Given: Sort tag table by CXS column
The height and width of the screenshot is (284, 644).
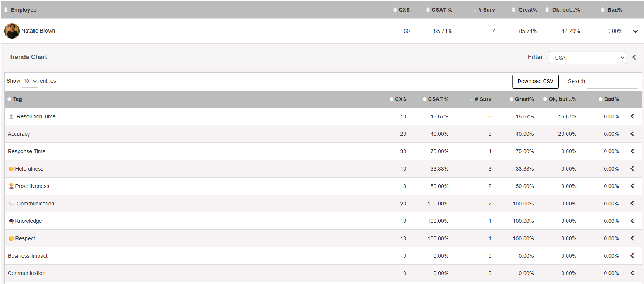Looking at the screenshot, I should point(398,99).
